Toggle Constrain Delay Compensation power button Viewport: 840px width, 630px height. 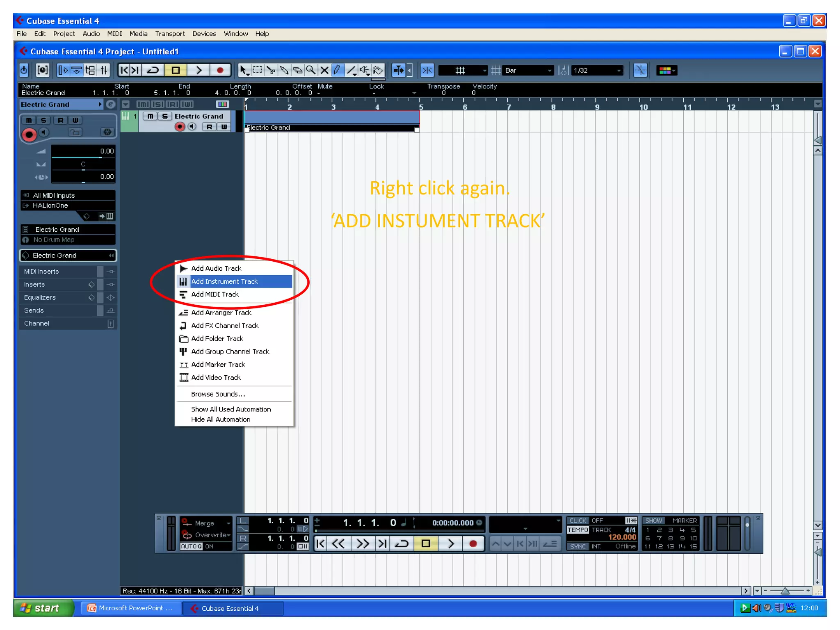(x=24, y=71)
